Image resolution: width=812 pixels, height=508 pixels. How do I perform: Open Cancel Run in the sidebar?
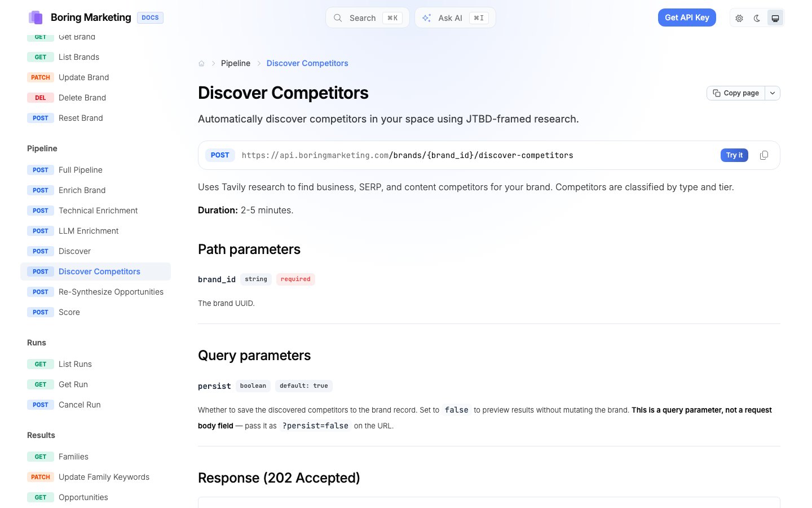(x=96, y=405)
